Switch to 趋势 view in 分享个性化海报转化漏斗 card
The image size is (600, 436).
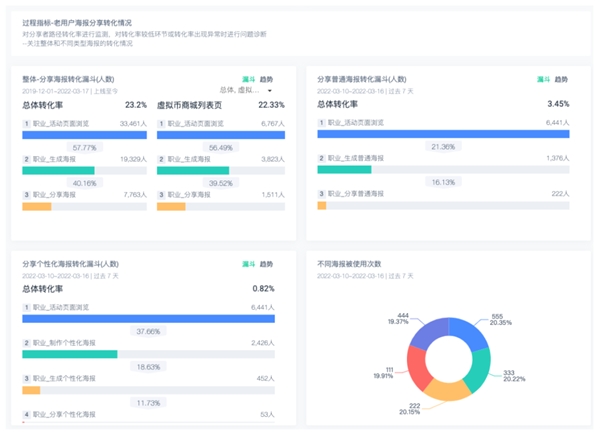tap(266, 263)
